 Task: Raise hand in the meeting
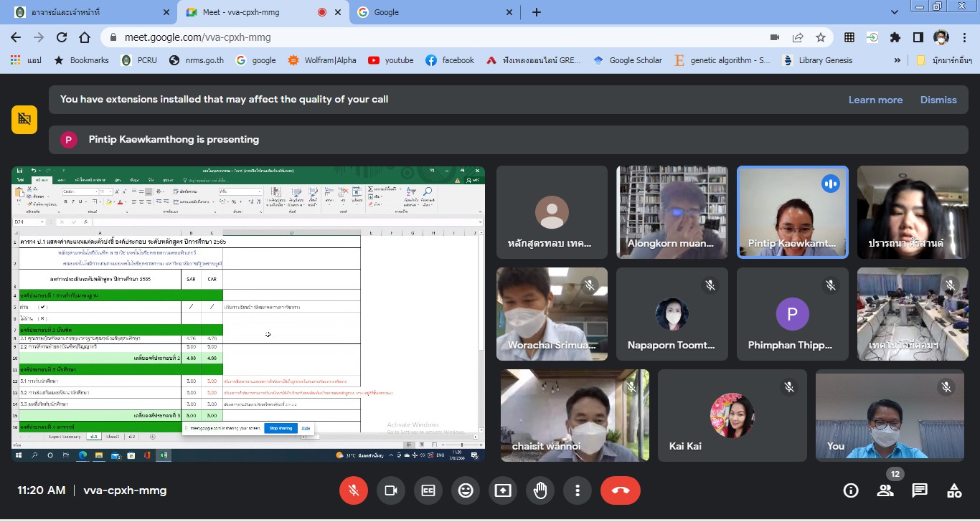(540, 490)
